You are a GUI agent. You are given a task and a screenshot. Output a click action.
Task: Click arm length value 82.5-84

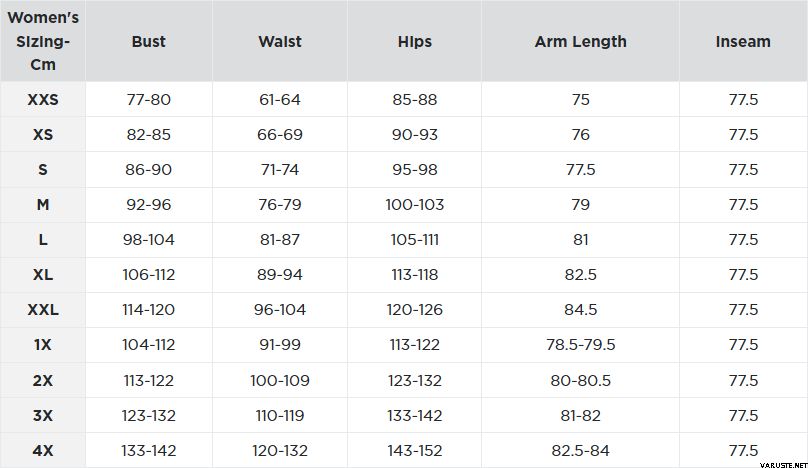[580, 451]
